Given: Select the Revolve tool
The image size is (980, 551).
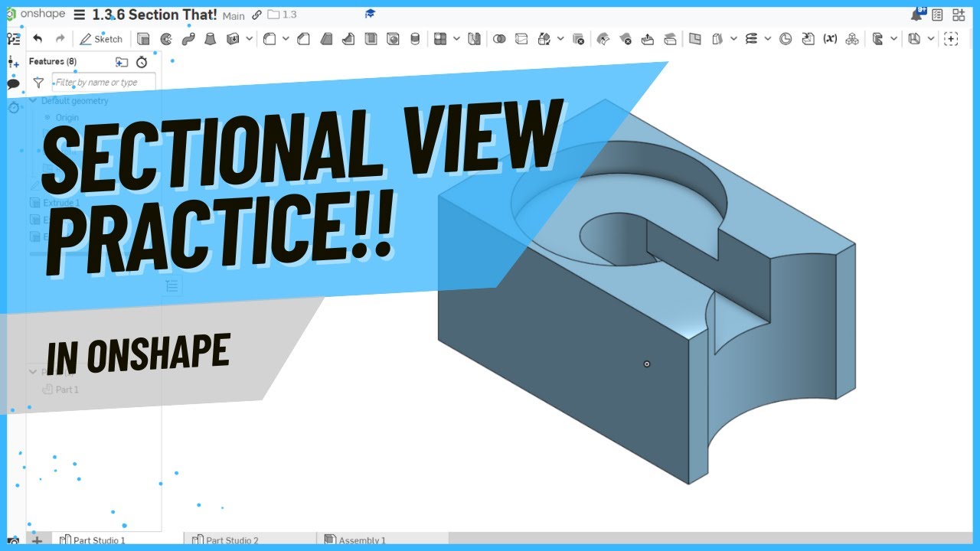Looking at the screenshot, I should (166, 39).
